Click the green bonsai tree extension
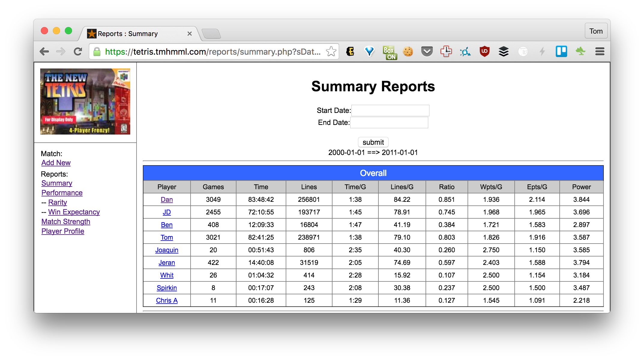This screenshot has height=361, width=644. [x=580, y=51]
